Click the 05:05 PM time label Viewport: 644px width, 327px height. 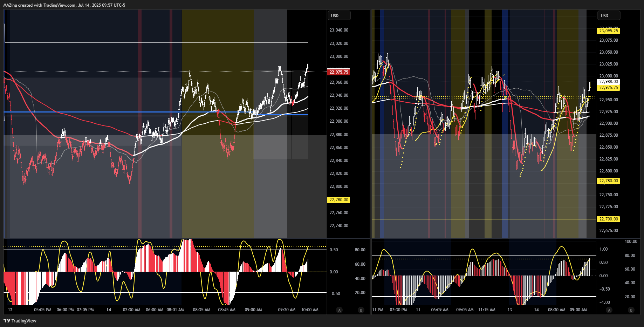click(x=43, y=310)
